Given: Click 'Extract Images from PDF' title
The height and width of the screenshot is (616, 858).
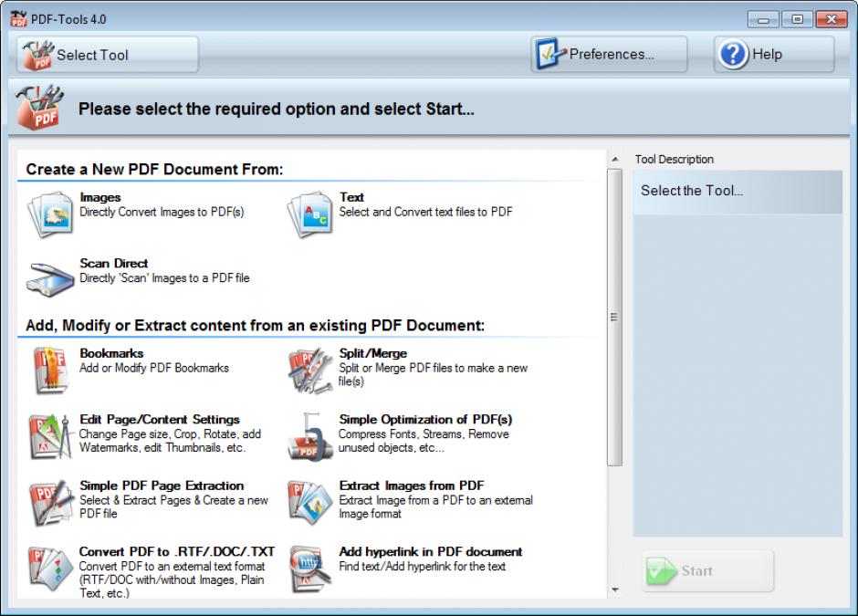Looking at the screenshot, I should [x=412, y=485].
